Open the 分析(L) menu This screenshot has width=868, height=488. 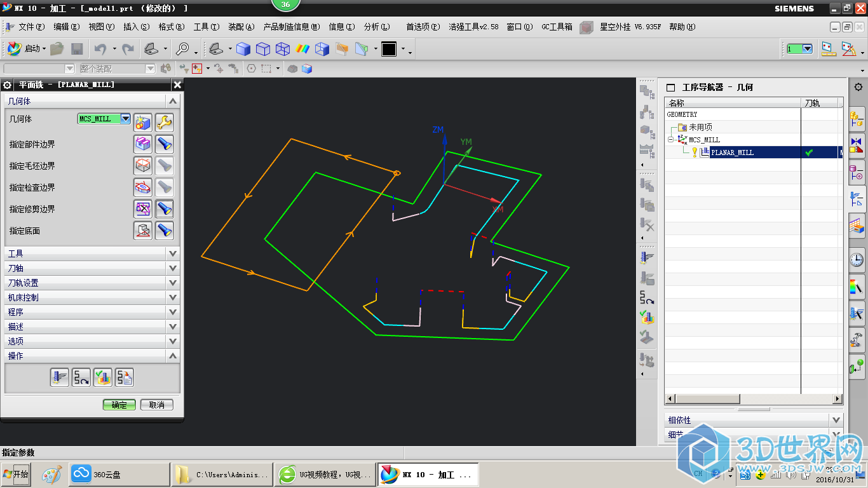pyautogui.click(x=376, y=27)
